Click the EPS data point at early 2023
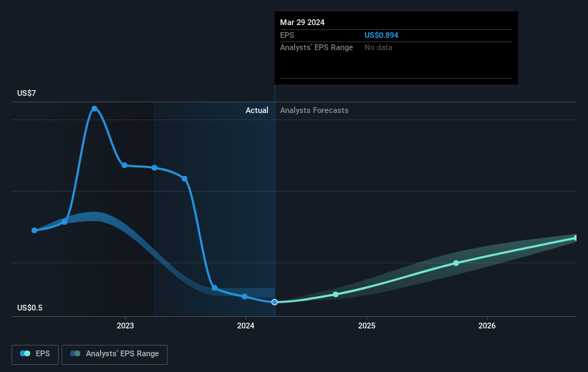The image size is (588, 372). [x=125, y=165]
